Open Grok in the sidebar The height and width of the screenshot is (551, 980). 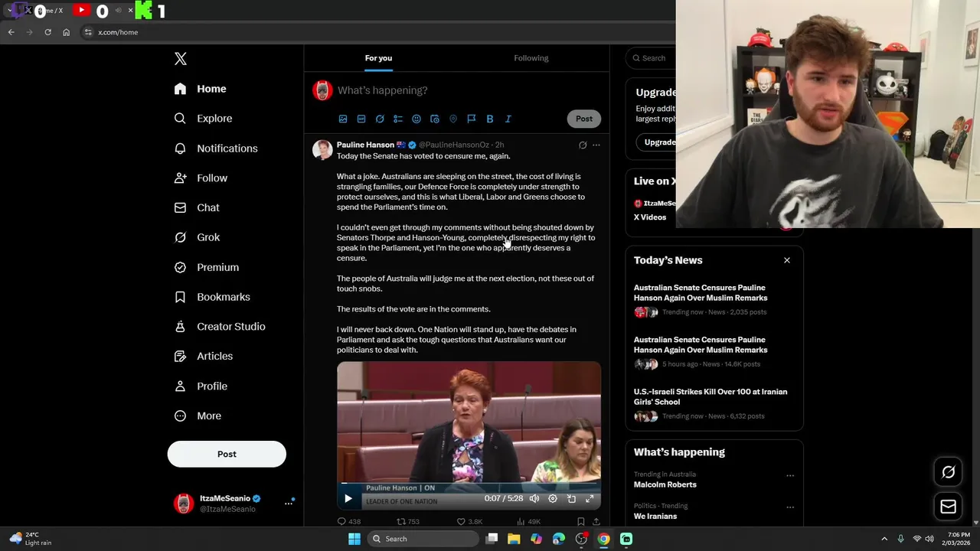click(x=197, y=237)
